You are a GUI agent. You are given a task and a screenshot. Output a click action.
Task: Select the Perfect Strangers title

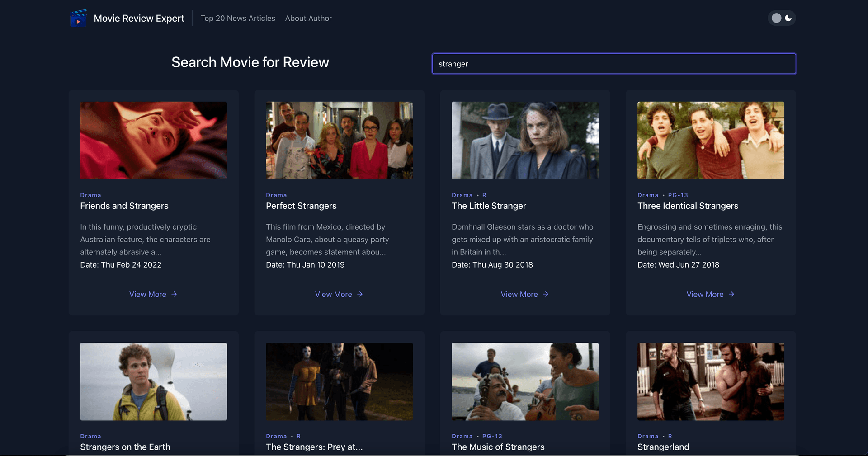[301, 206]
